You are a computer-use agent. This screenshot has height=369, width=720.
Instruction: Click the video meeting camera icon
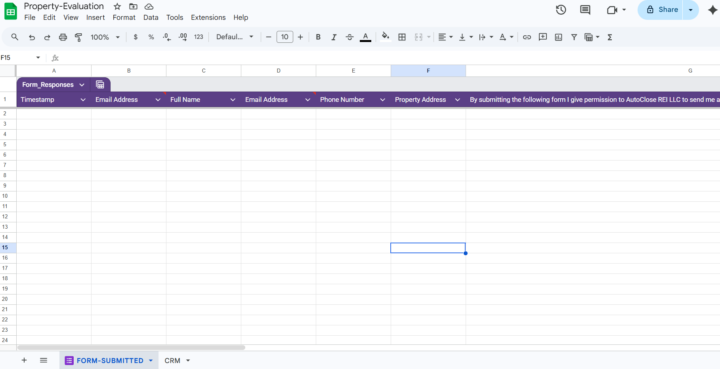pyautogui.click(x=612, y=10)
